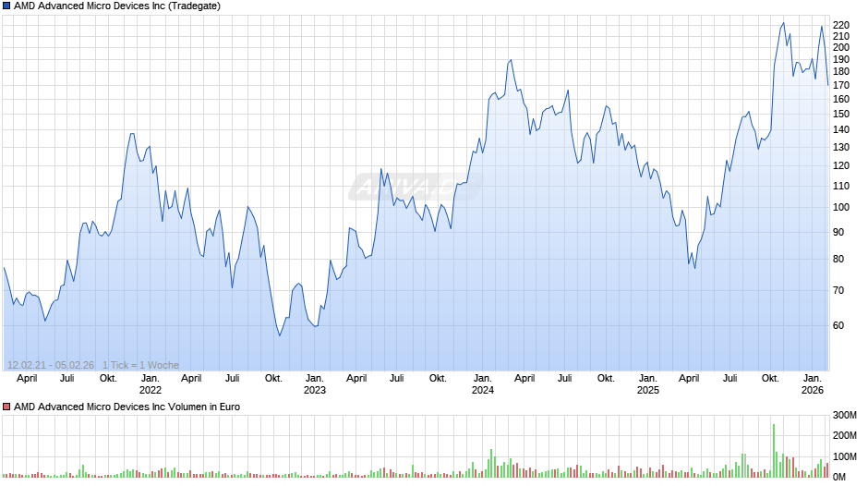Click the tallest green volume bar in October 2025

(773, 451)
